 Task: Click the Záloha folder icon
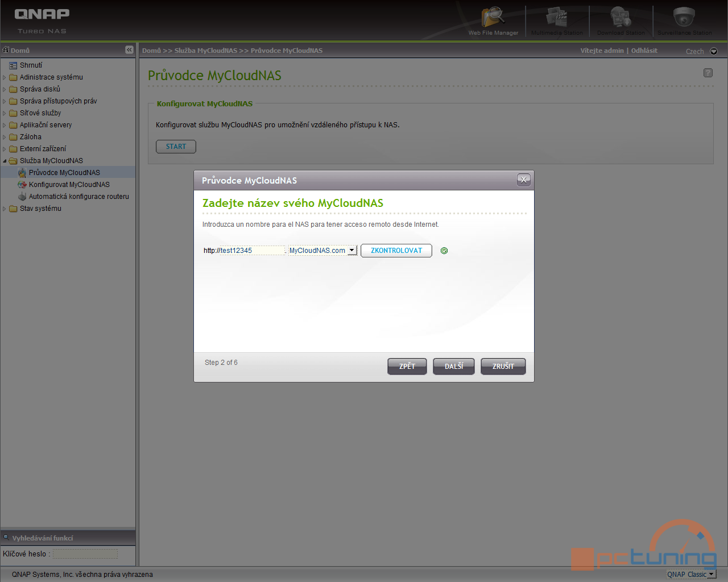(x=13, y=137)
